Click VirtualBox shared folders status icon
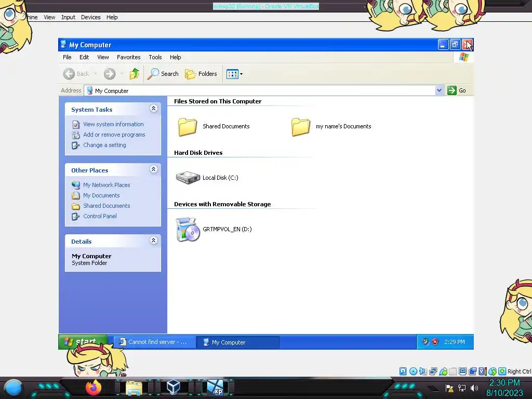532x399 pixels. click(x=453, y=371)
